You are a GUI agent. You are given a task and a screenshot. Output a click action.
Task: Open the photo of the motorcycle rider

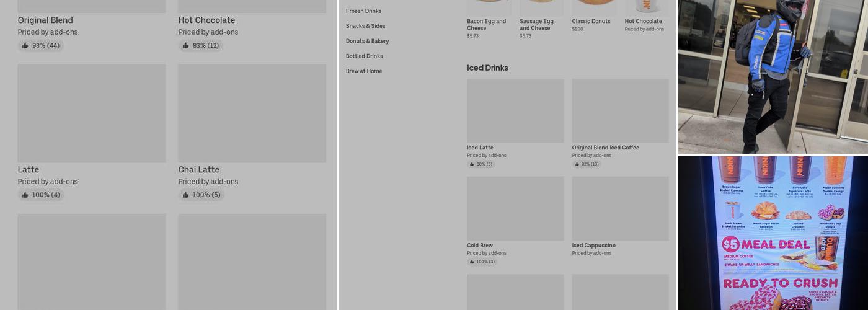[773, 76]
